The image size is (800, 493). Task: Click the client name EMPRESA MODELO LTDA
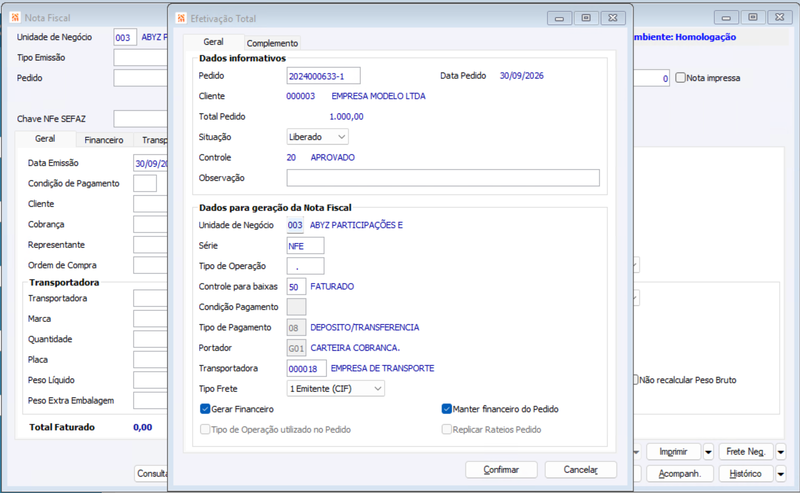(378, 96)
